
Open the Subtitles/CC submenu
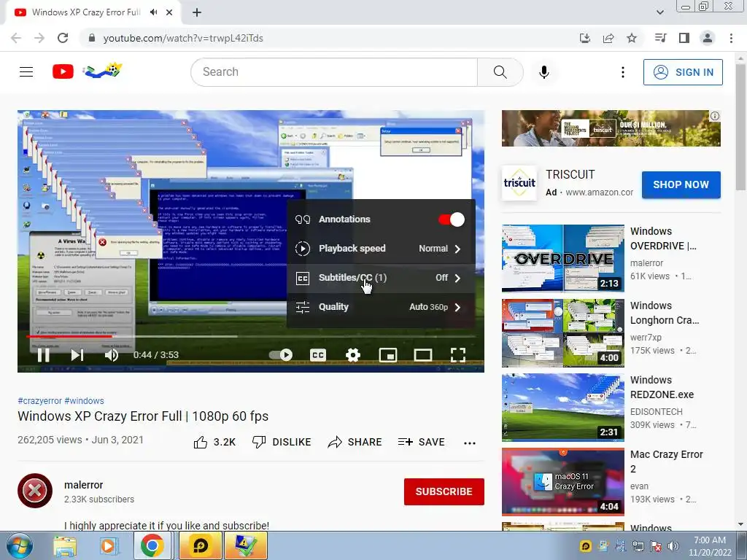click(381, 278)
